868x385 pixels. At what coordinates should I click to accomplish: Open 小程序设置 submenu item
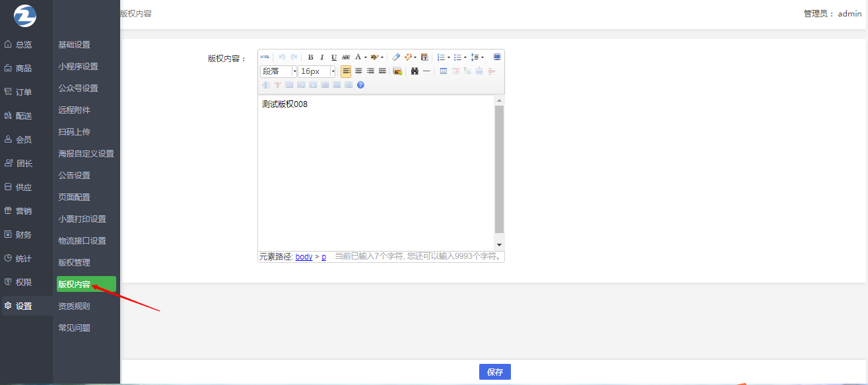[78, 67]
